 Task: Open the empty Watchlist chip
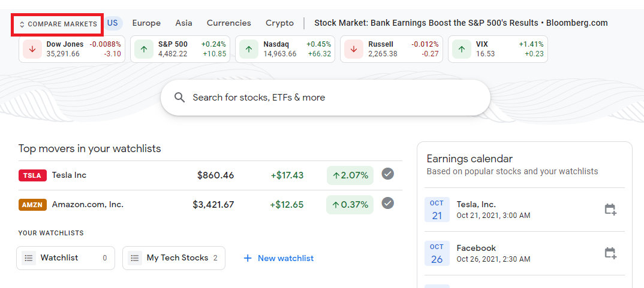point(66,258)
